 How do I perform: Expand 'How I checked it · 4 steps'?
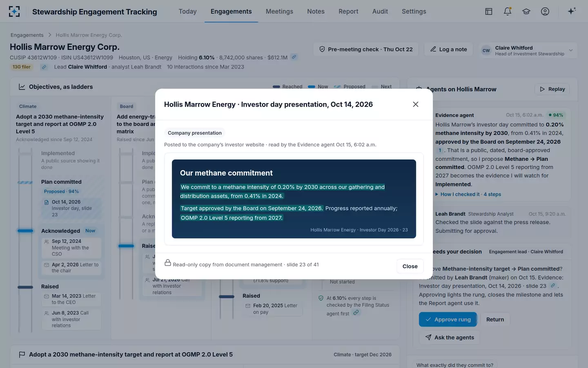(468, 194)
